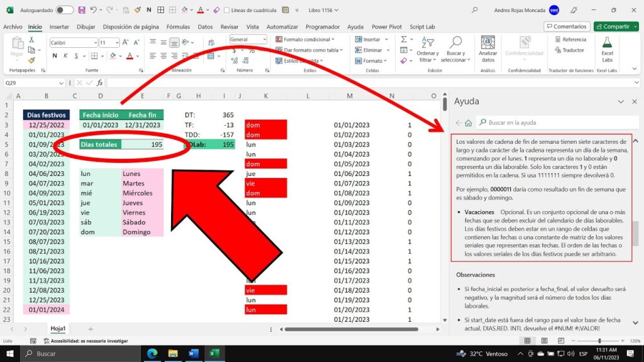Select the Hoja1 sheet tab

click(x=58, y=328)
